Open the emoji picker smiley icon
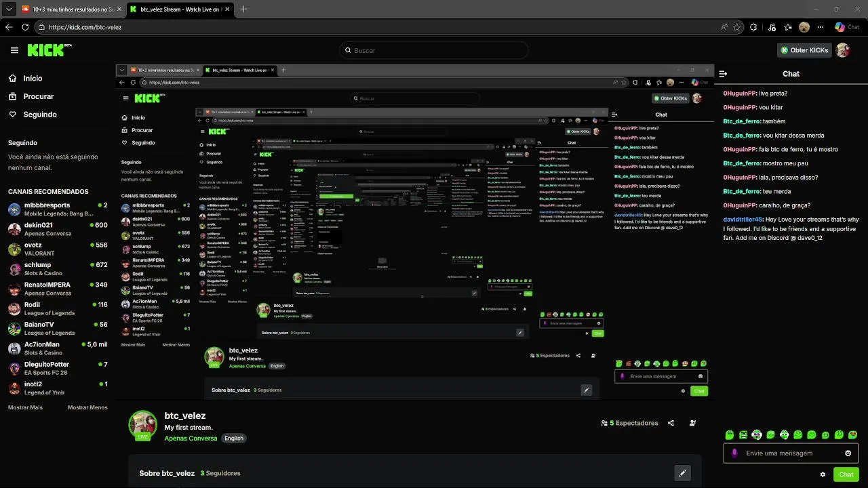 [848, 453]
